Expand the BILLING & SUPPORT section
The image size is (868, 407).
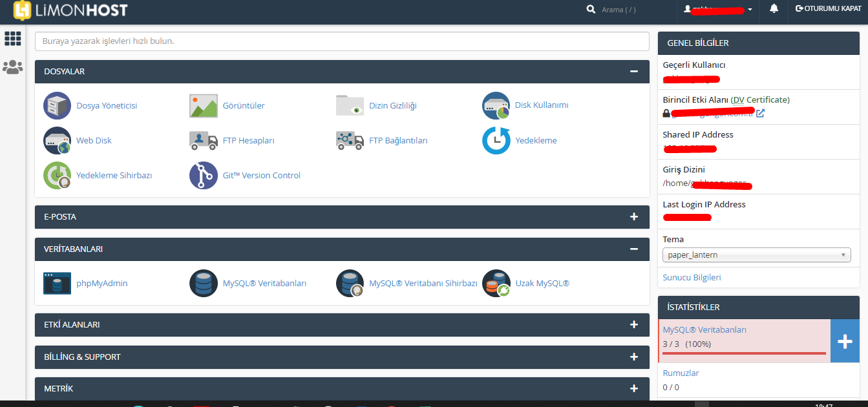tap(634, 357)
